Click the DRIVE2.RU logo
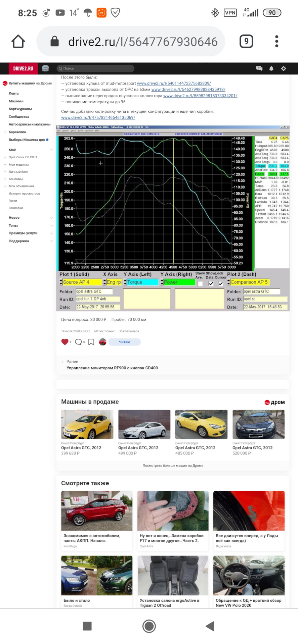 pyautogui.click(x=23, y=68)
